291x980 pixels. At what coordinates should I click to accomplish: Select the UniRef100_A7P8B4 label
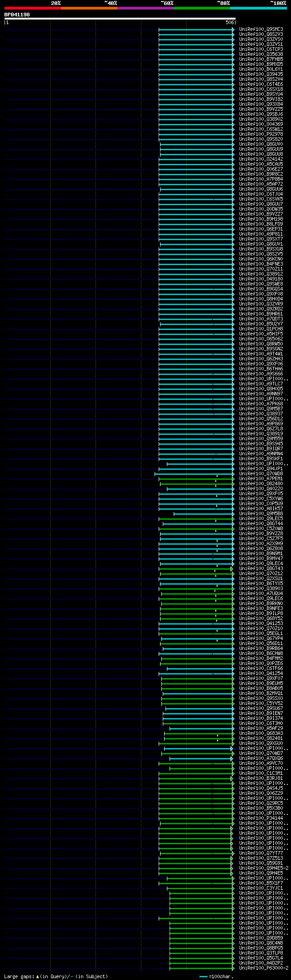point(261,179)
